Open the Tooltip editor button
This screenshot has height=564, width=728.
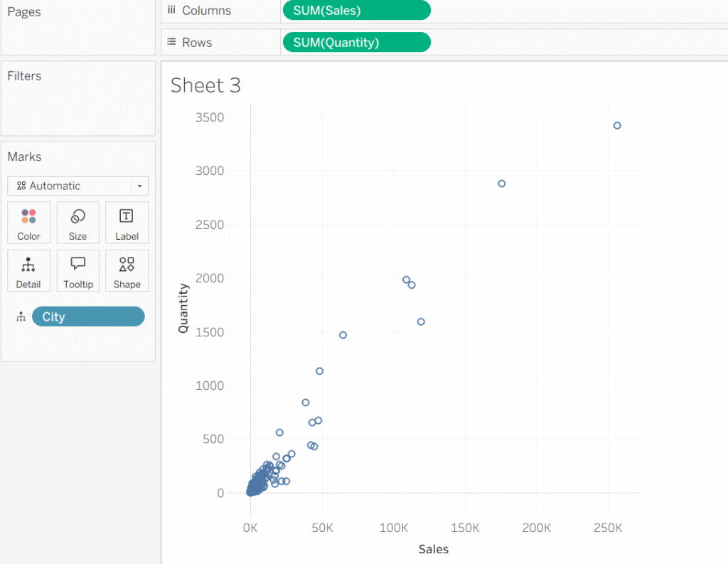[x=77, y=271]
